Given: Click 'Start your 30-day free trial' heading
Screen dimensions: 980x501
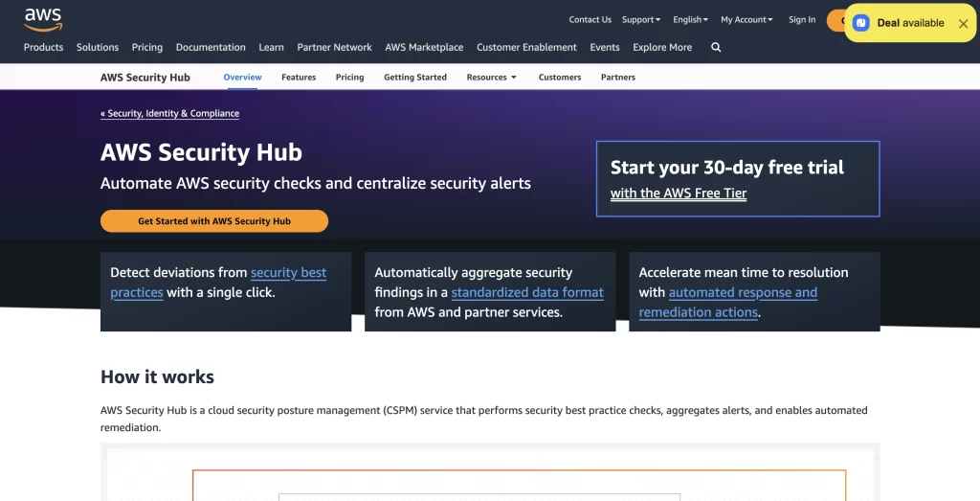Looking at the screenshot, I should tap(727, 167).
